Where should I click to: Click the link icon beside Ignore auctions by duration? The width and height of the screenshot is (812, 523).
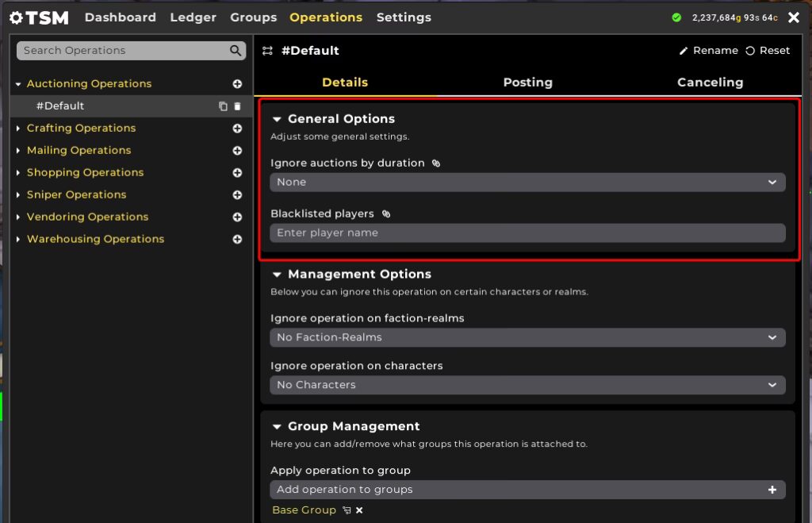[436, 163]
